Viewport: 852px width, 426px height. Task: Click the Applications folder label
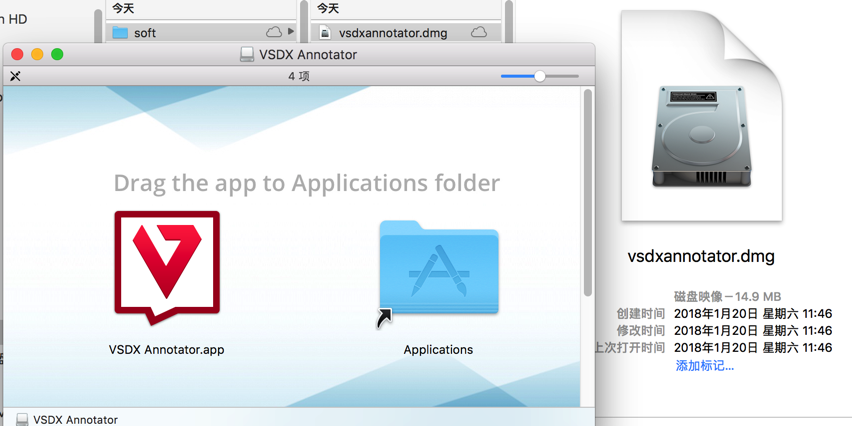[438, 349]
